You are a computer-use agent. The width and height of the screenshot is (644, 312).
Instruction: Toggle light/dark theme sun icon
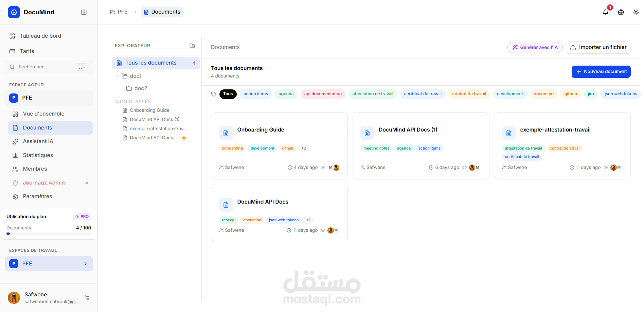point(636,12)
